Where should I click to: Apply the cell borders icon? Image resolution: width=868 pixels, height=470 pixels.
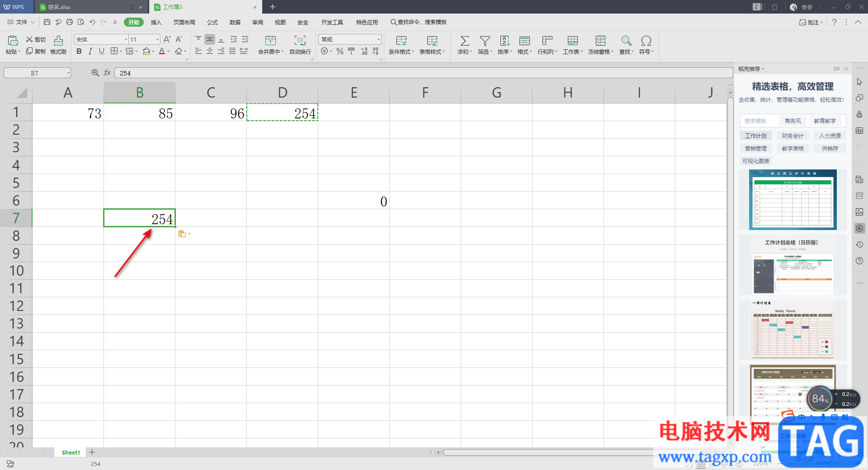point(114,52)
